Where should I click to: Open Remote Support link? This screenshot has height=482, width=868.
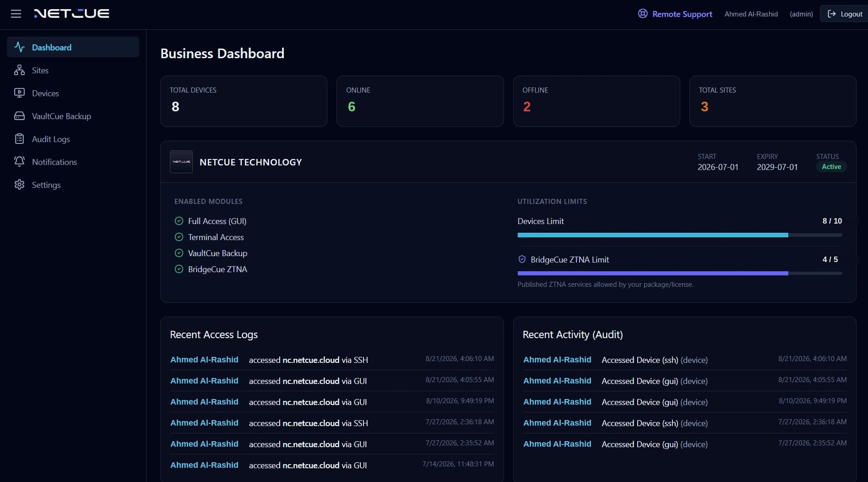675,14
